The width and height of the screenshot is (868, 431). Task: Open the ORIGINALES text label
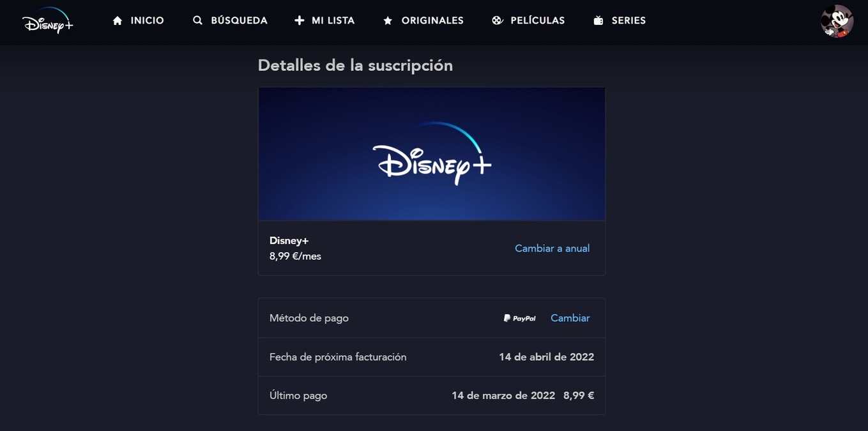432,20
